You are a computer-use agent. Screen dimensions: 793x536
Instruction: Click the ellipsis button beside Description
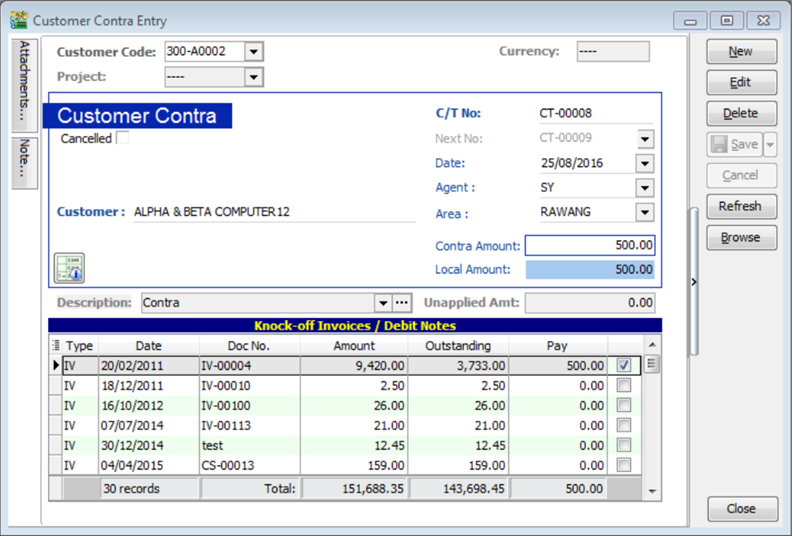coord(402,302)
